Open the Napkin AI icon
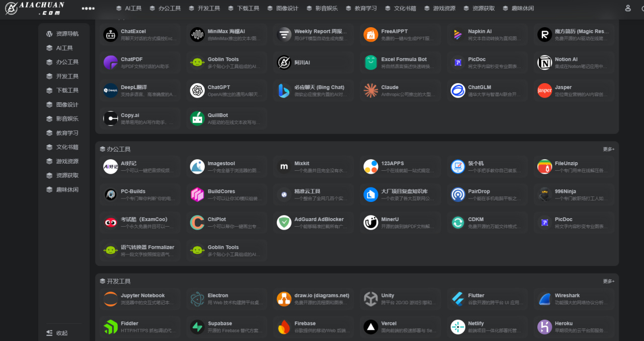Viewport: 644px width, 341px height. pos(458,34)
